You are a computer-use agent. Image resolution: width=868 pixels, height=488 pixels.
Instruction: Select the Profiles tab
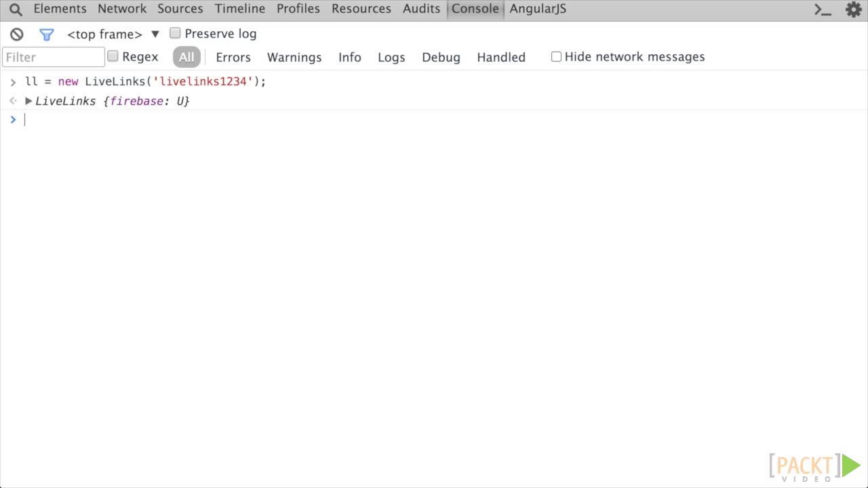click(298, 9)
